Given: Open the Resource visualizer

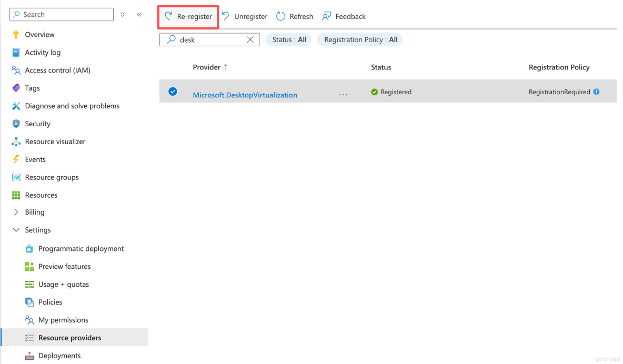Looking at the screenshot, I should coord(55,141).
